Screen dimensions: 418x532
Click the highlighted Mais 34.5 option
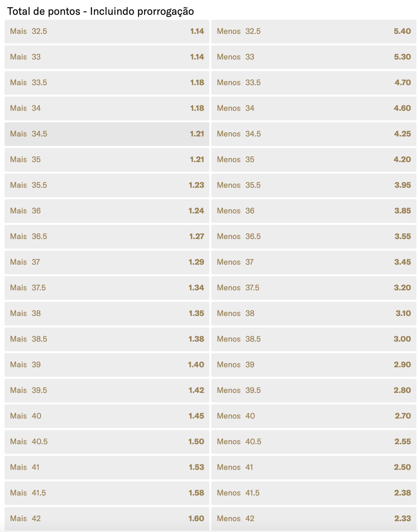pyautogui.click(x=107, y=134)
